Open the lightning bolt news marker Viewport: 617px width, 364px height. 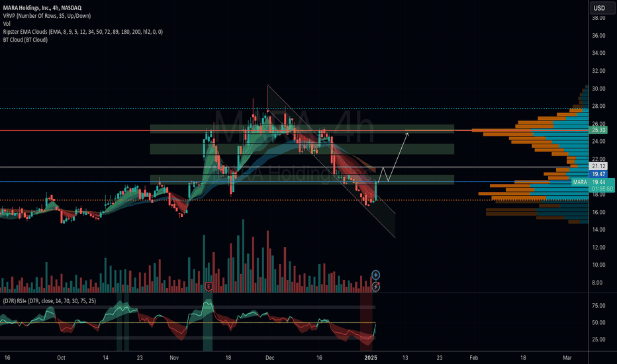(x=376, y=287)
